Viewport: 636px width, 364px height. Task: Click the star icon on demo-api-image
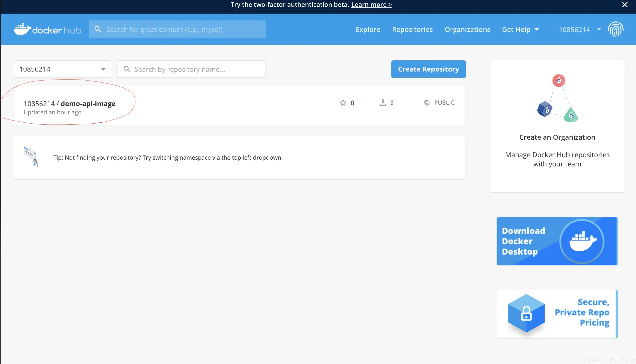click(x=343, y=103)
